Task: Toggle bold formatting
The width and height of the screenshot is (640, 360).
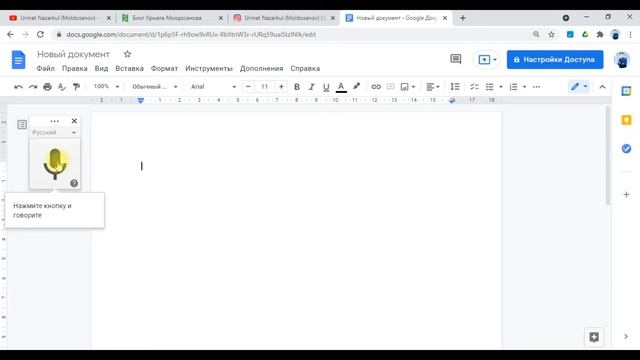Action: (x=297, y=87)
